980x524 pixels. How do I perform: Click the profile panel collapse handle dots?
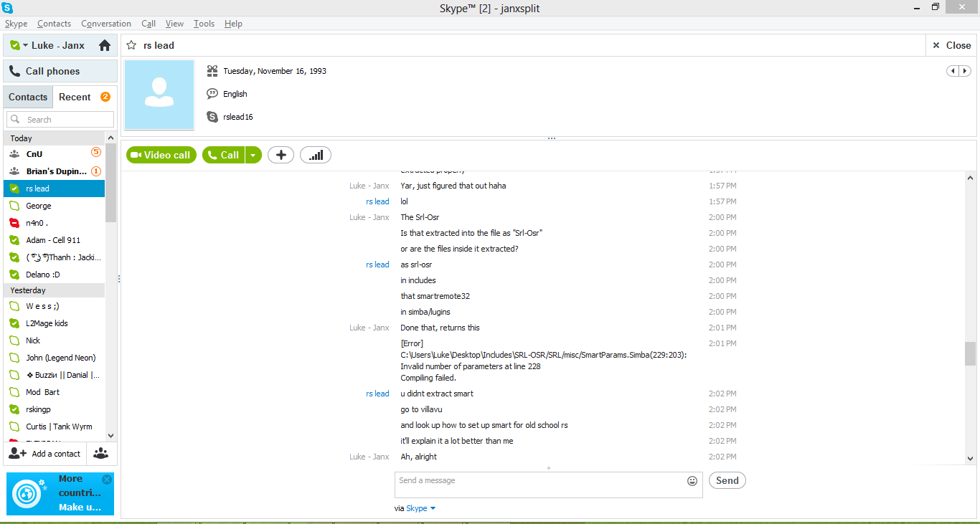(x=551, y=138)
